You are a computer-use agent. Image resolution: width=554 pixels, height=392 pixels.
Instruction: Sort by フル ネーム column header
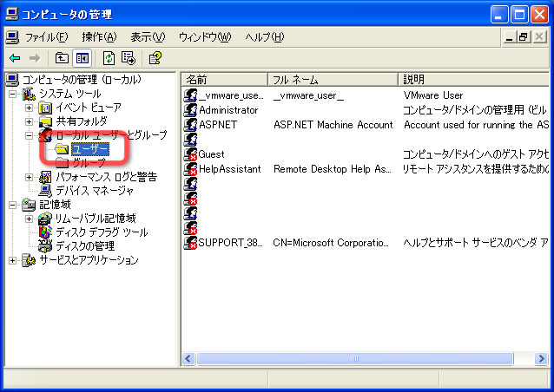tap(333, 80)
